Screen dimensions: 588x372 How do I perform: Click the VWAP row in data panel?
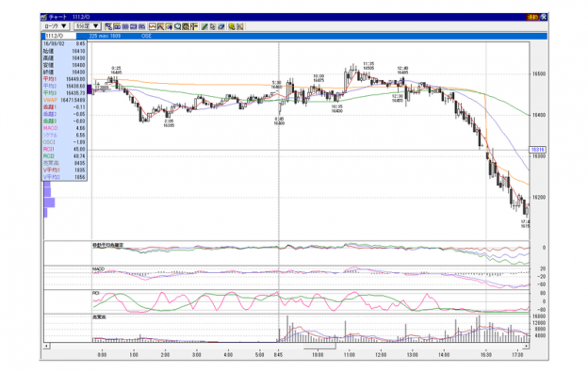click(x=64, y=100)
